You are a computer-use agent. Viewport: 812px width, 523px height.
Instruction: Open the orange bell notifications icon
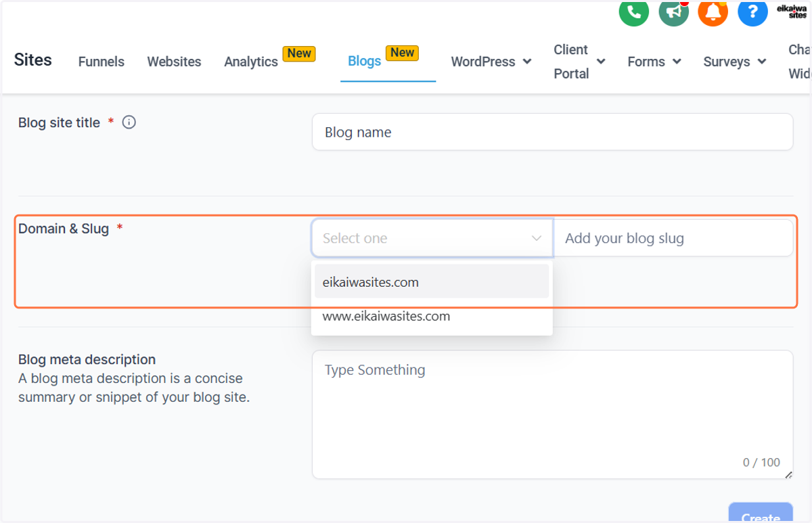[713, 12]
